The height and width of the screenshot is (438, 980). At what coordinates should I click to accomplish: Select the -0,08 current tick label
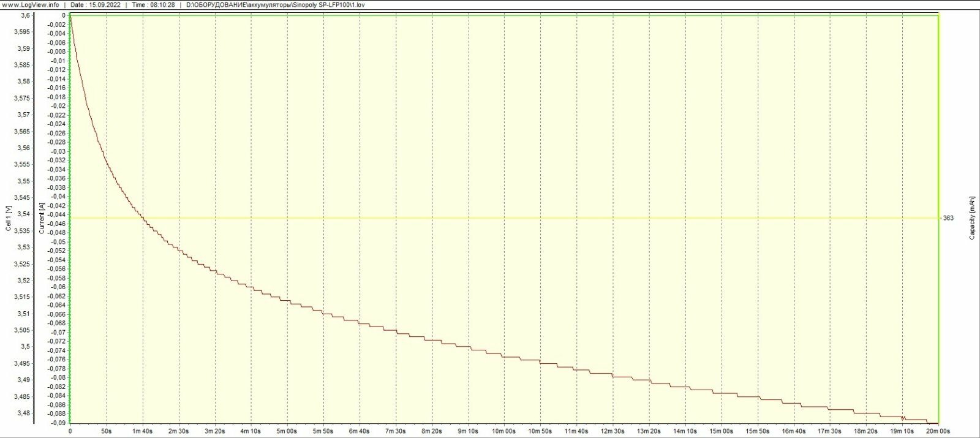[58, 377]
